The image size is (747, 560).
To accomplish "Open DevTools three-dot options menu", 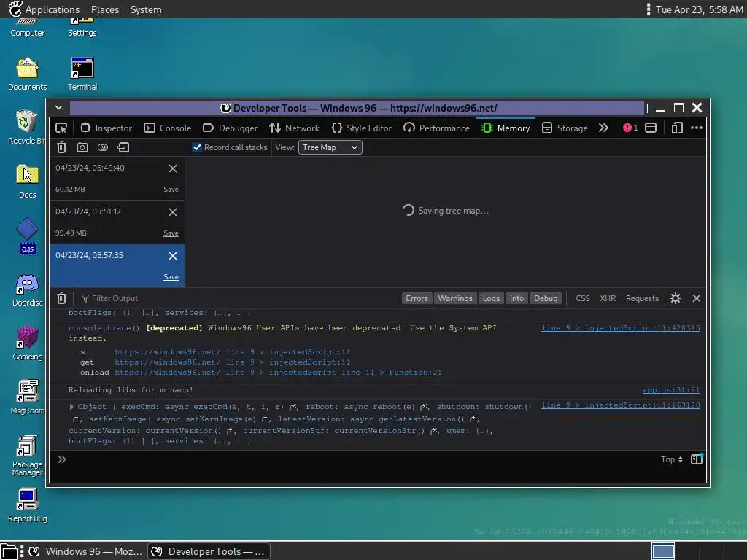I will coord(697,128).
